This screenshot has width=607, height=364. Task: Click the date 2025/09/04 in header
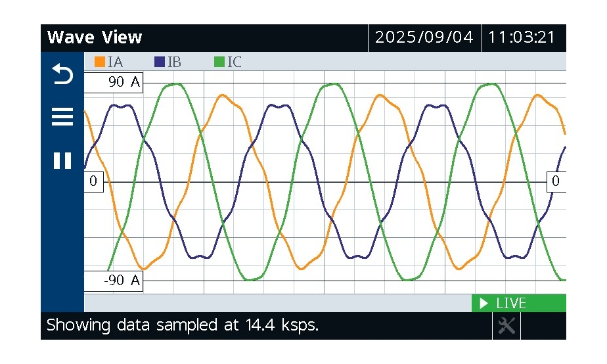pos(424,37)
